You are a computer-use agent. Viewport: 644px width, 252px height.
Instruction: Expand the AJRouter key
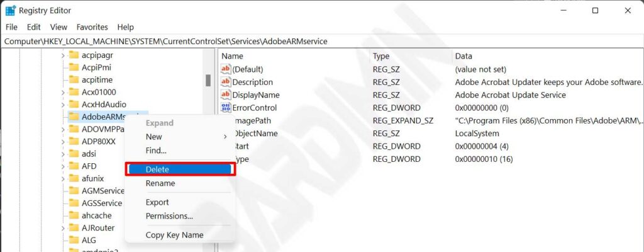click(63, 227)
